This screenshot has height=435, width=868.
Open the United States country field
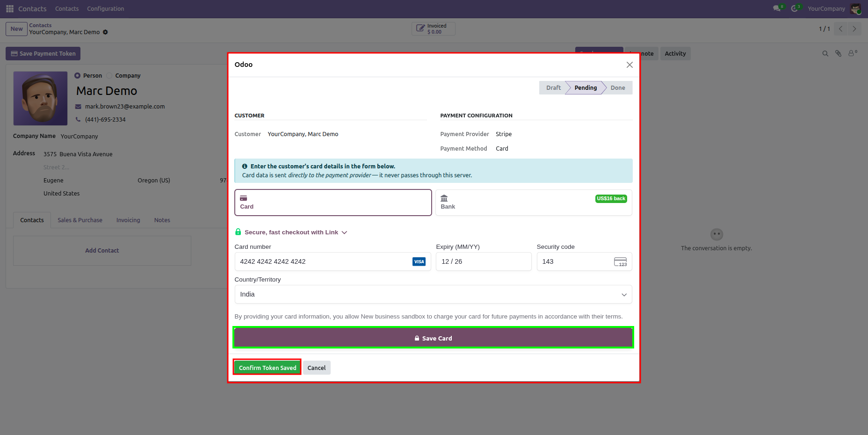62,194
